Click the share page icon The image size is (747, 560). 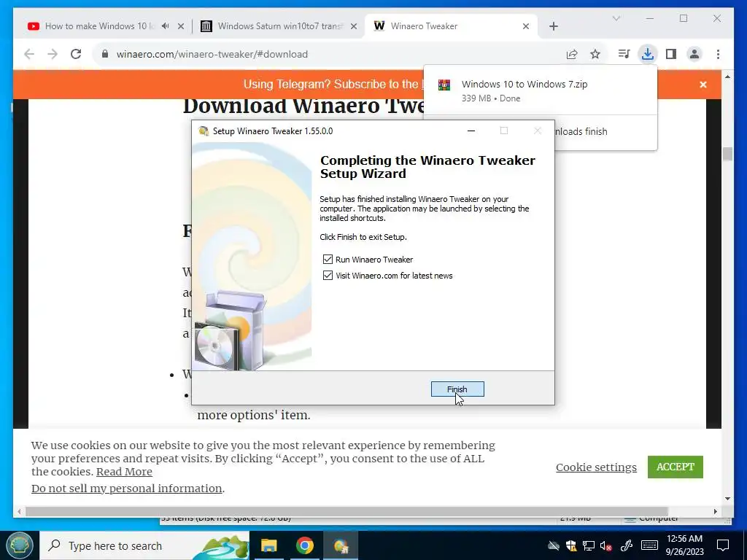pos(572,54)
